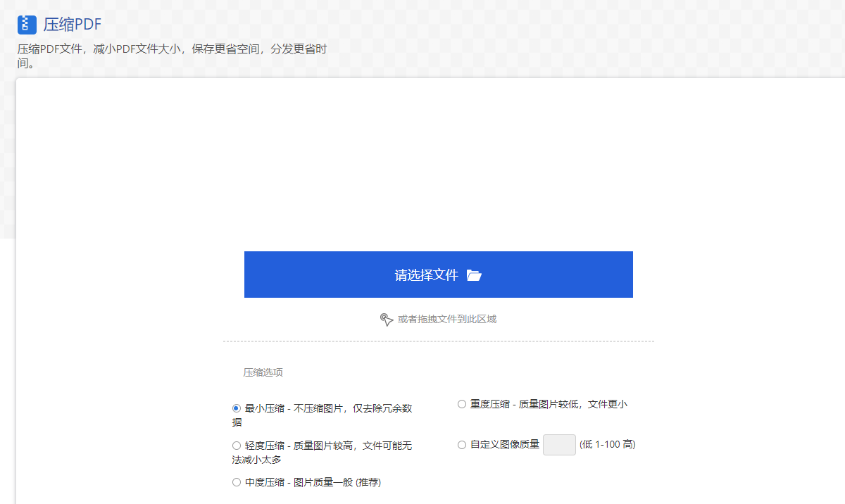The image size is (845, 504).
Task: Select the 最小压缩 radio option
Action: pos(236,408)
